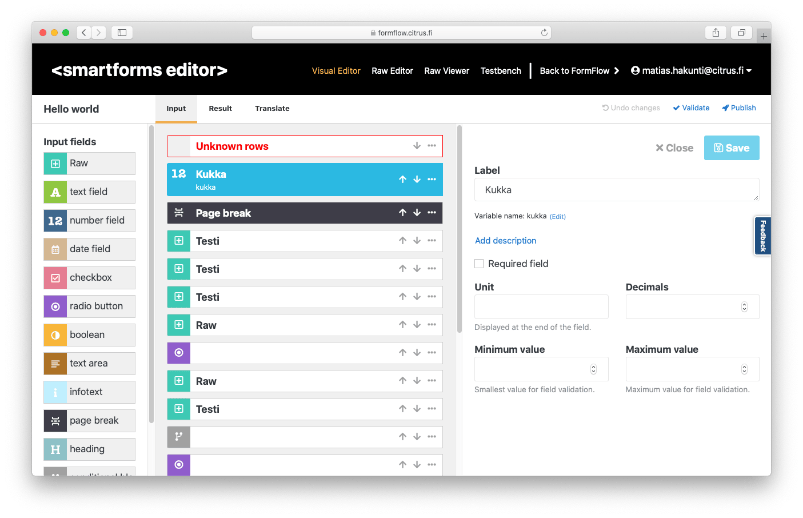Add a checkbox field from Input fields
This screenshot has height=518, width=803.
click(x=90, y=278)
